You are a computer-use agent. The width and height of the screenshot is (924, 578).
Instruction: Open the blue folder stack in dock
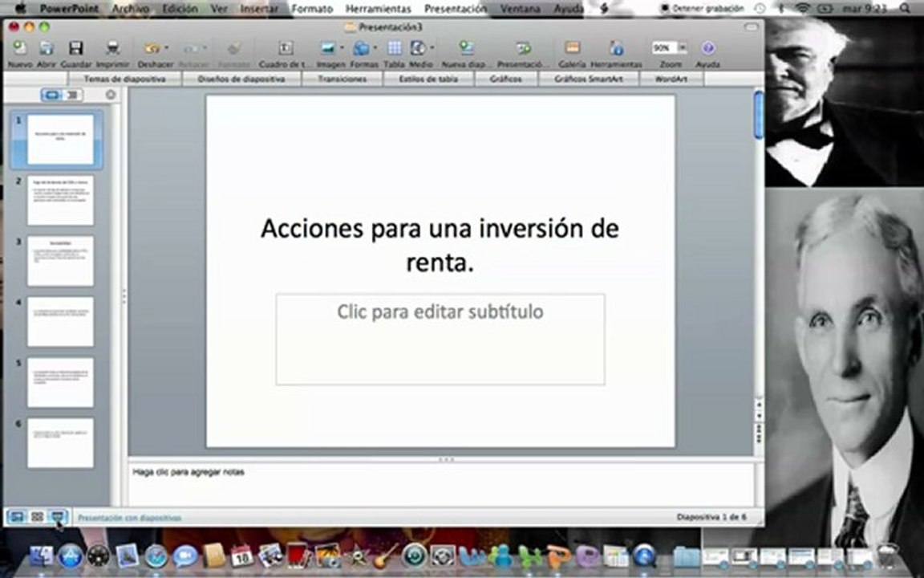(686, 556)
